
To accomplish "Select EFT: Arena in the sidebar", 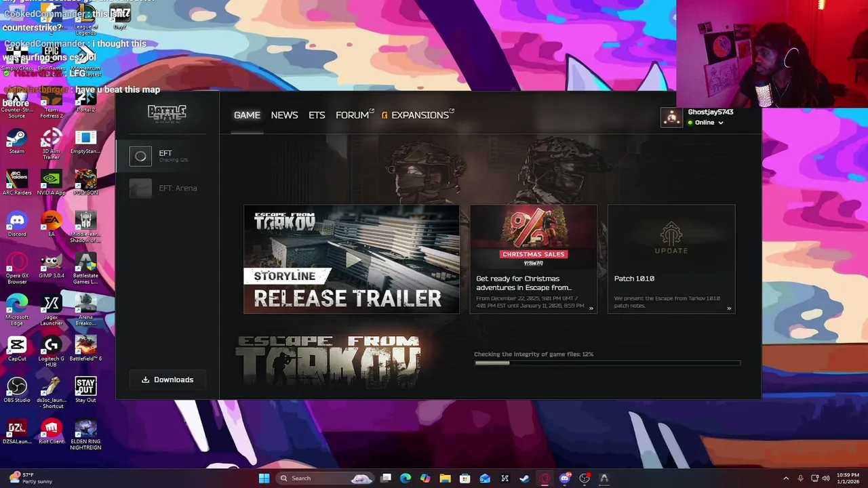I will tap(167, 188).
